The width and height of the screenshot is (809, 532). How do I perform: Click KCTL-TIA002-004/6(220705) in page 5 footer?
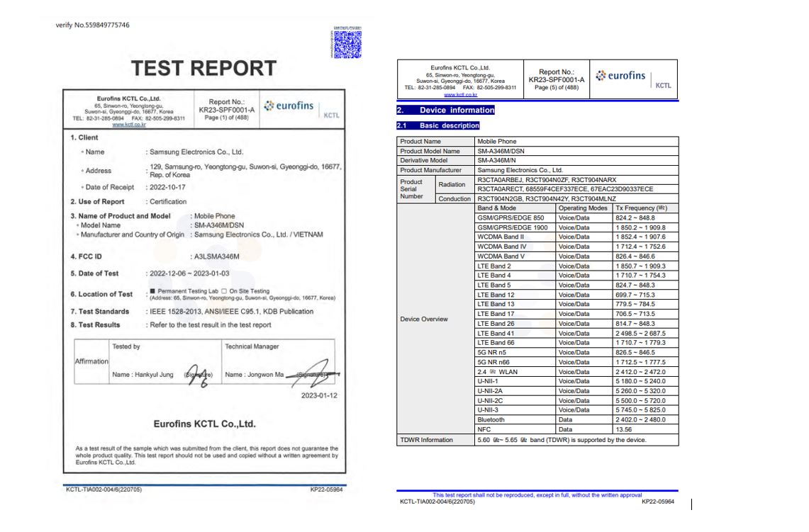pos(437,502)
